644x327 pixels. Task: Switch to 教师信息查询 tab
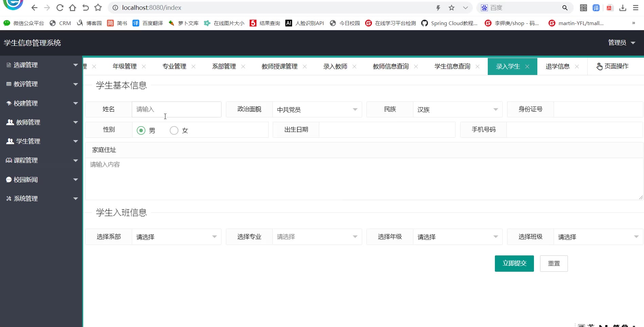point(391,66)
